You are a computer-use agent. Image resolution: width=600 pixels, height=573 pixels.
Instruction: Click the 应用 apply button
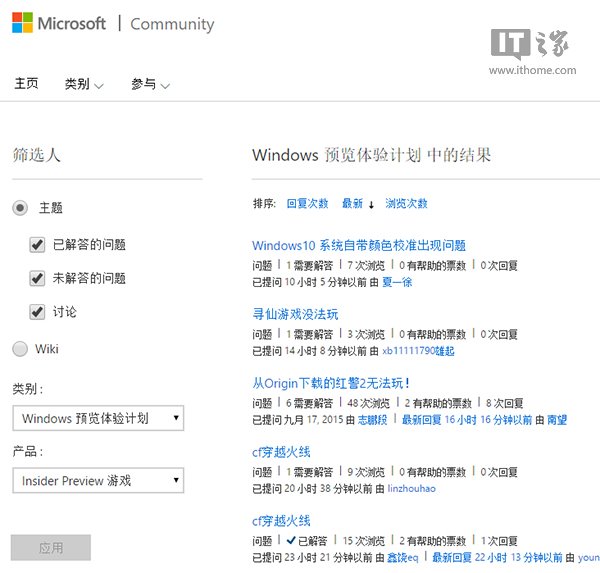[51, 547]
